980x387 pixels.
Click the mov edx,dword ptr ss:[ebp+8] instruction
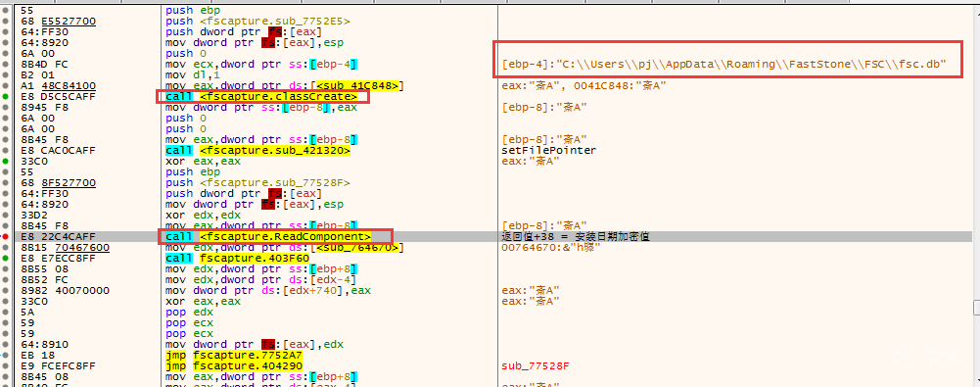[261, 268]
